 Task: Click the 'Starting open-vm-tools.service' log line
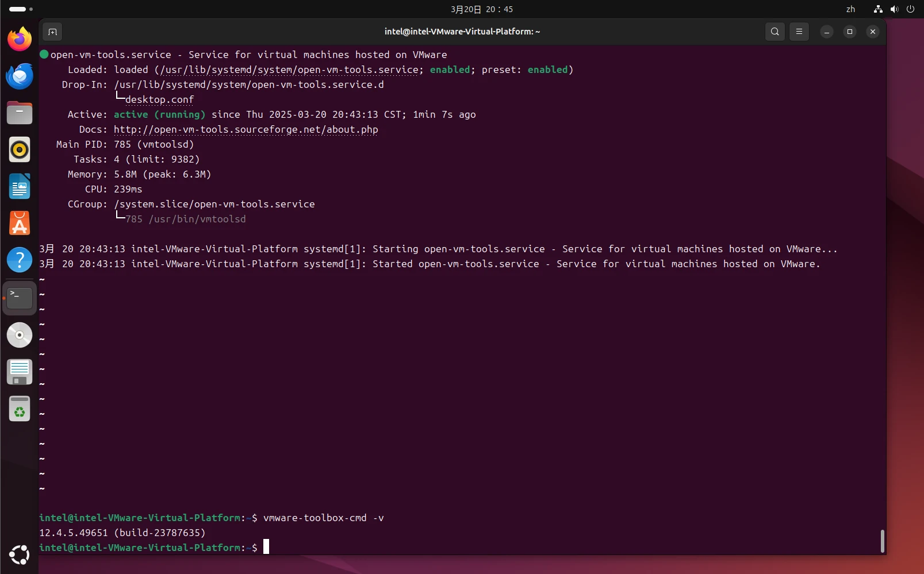438,249
